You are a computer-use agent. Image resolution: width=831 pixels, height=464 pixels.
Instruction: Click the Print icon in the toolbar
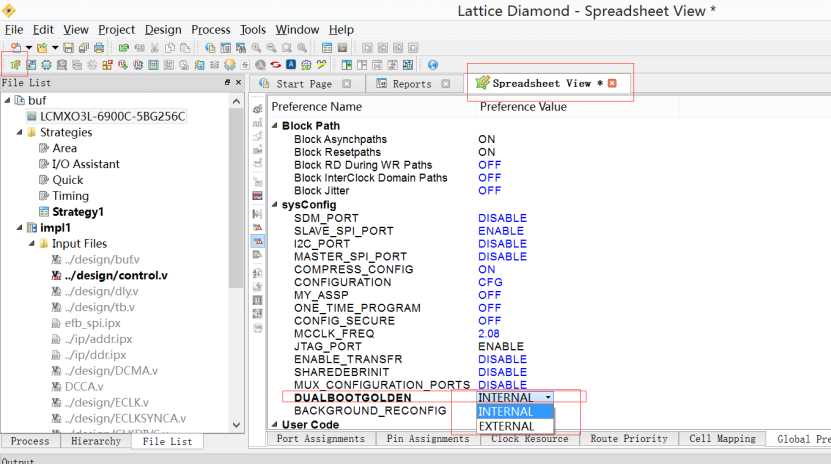click(x=99, y=48)
